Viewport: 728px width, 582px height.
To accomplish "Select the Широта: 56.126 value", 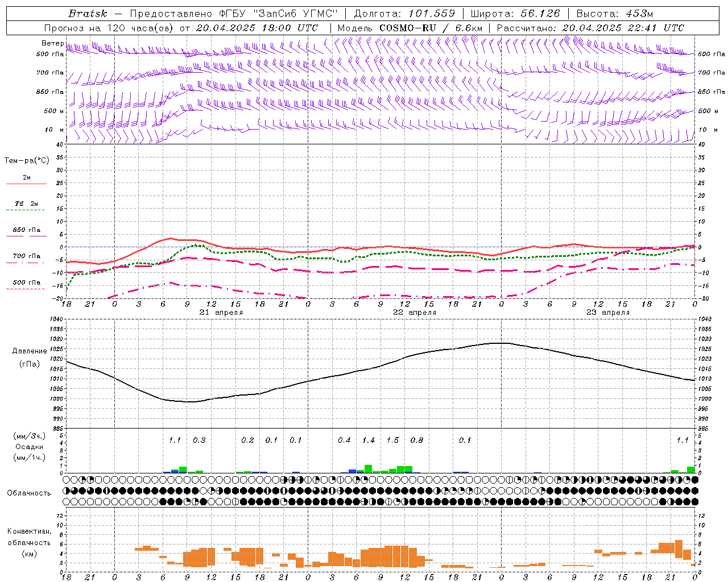I will (515, 14).
